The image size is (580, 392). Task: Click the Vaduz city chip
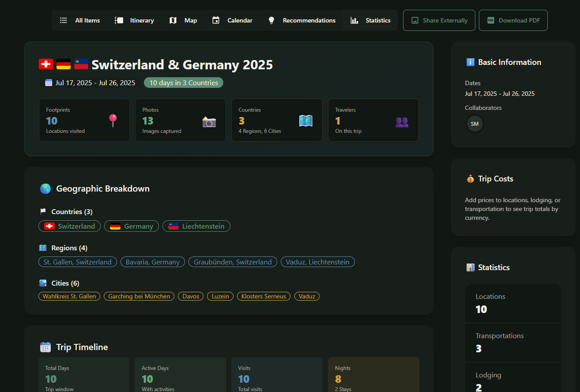click(x=307, y=296)
